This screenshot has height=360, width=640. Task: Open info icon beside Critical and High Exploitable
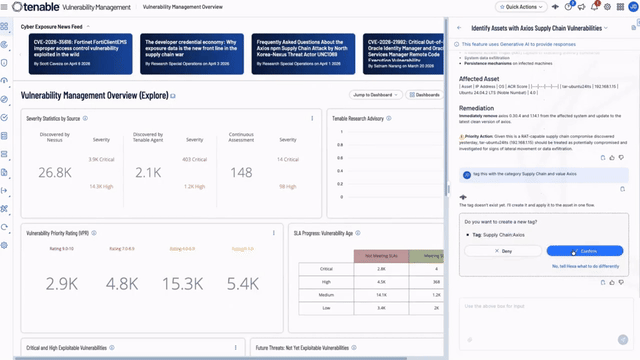point(112,348)
